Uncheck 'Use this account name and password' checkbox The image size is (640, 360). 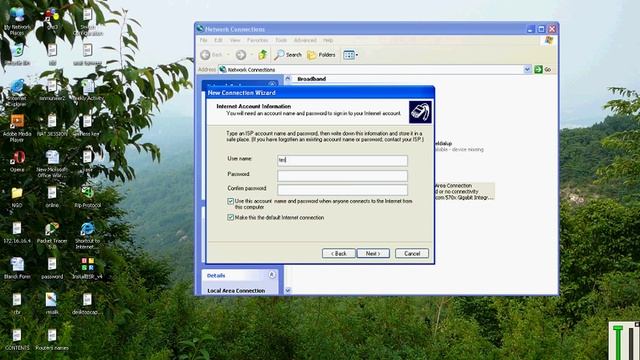tap(231, 201)
